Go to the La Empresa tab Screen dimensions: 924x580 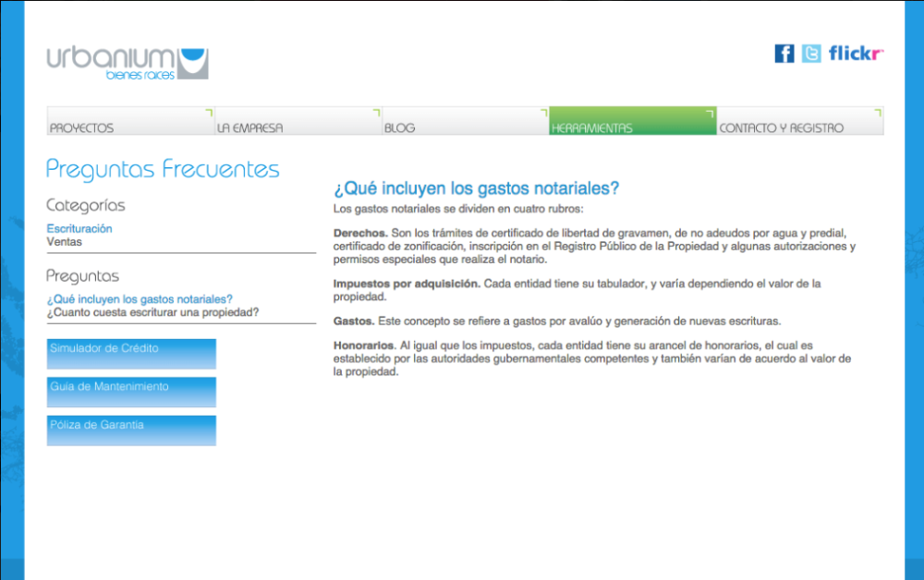pyautogui.click(x=298, y=122)
